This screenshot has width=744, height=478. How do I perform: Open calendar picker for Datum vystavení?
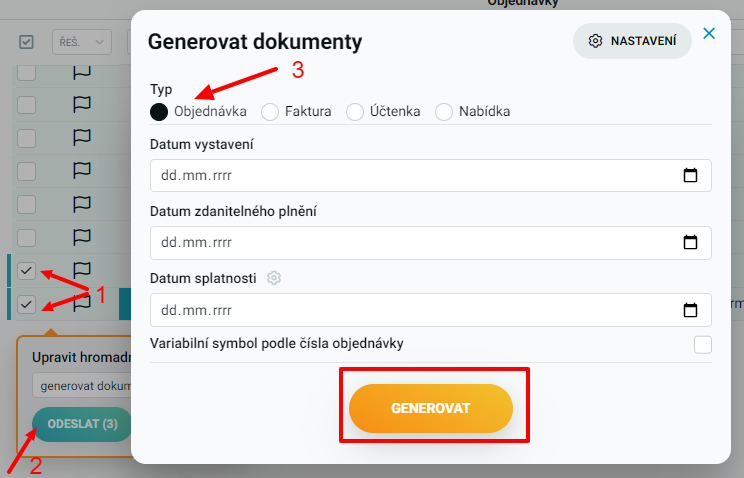(x=690, y=175)
